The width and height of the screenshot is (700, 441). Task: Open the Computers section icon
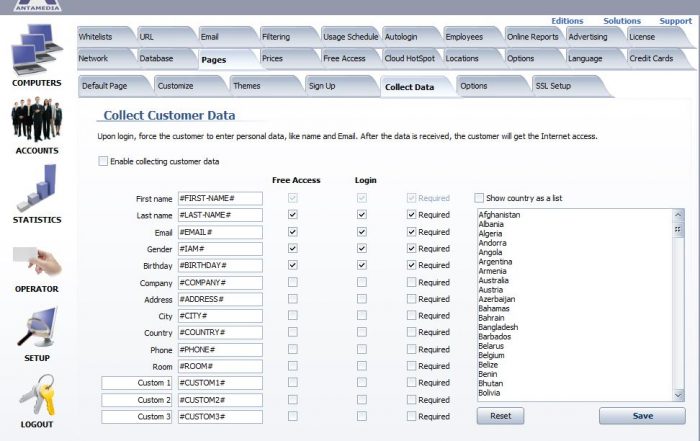tap(37, 49)
